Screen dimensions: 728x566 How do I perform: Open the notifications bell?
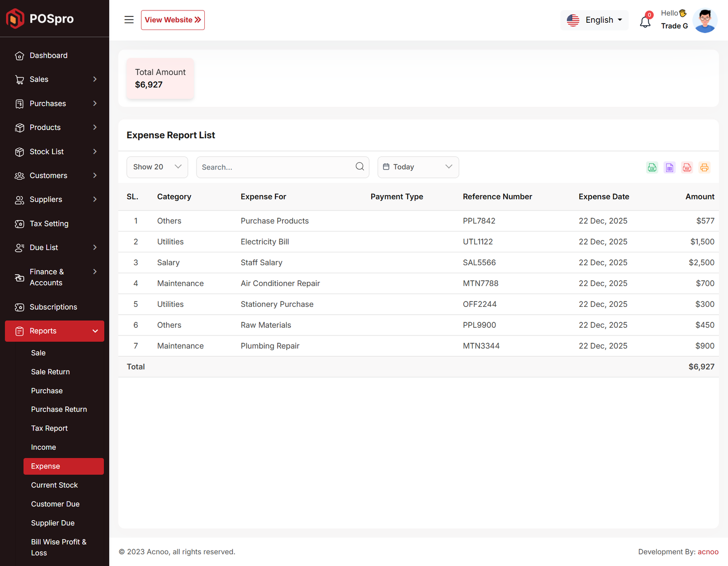tap(645, 21)
